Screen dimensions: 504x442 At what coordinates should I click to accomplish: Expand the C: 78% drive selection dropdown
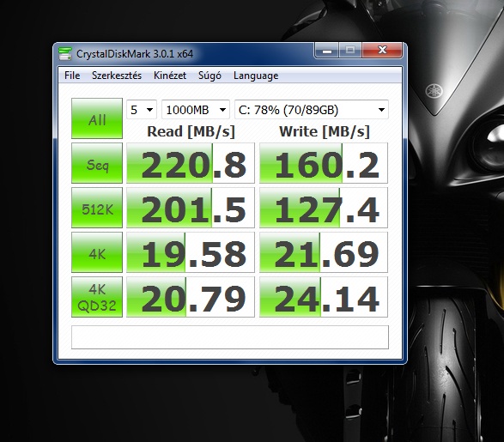[312, 110]
